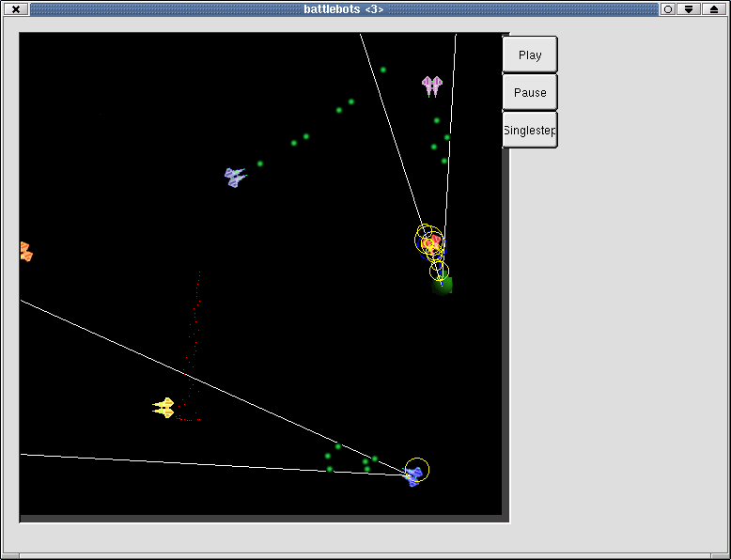The width and height of the screenshot is (731, 560).
Task: Click the yellow circle beside the blue ship
Action: click(x=418, y=468)
